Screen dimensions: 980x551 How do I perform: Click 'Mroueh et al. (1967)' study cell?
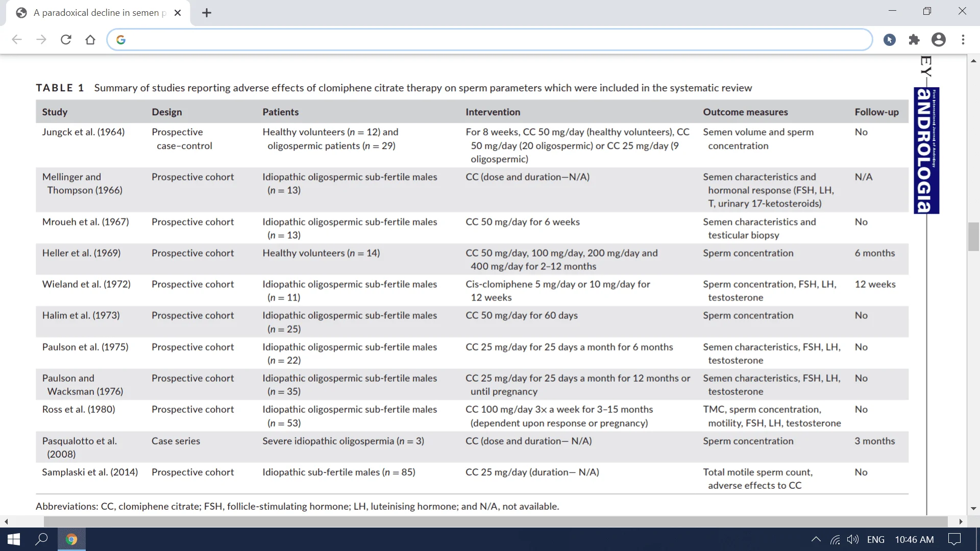85,221
